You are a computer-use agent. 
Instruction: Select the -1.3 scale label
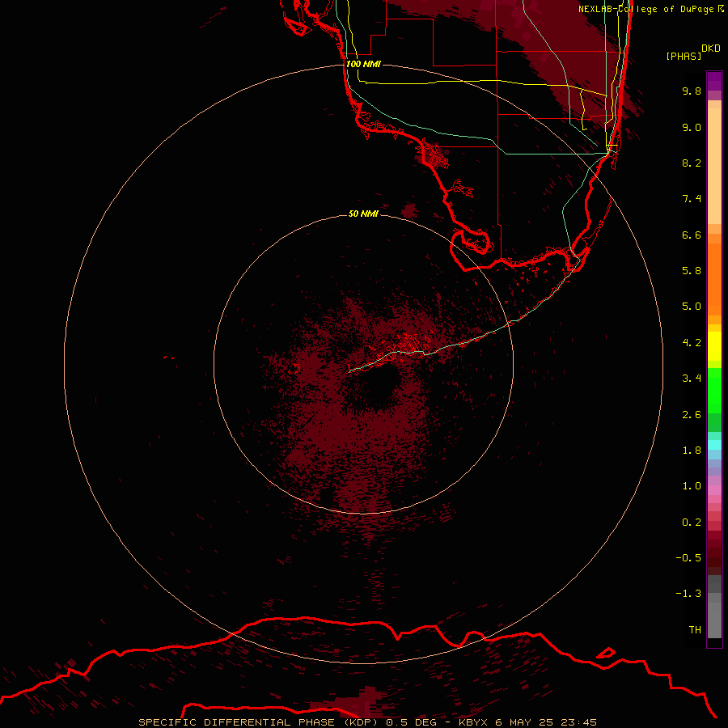(x=688, y=594)
